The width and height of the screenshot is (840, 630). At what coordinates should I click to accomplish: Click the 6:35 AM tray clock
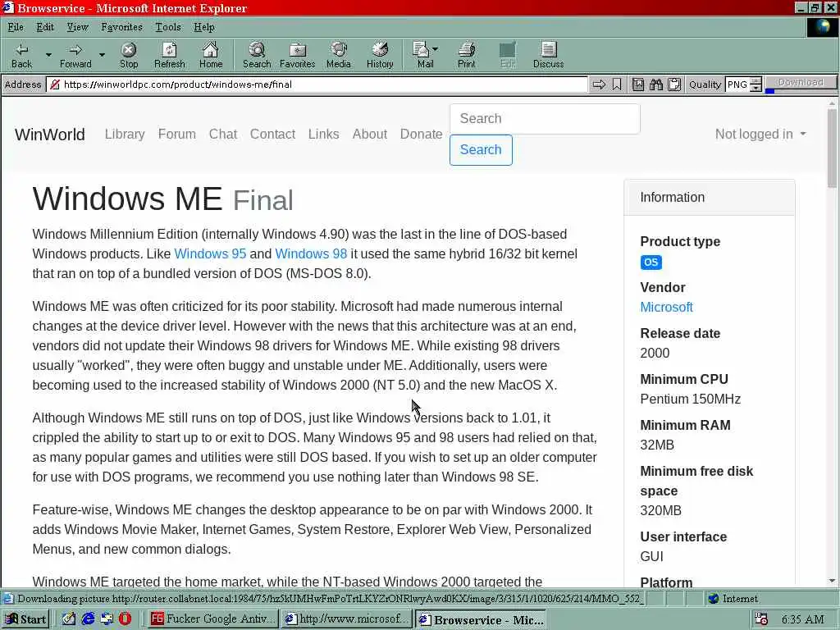click(802, 619)
